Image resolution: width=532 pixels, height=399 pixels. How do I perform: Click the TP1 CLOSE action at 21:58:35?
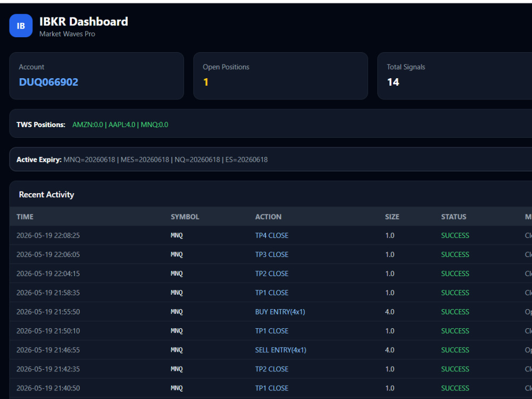click(272, 293)
